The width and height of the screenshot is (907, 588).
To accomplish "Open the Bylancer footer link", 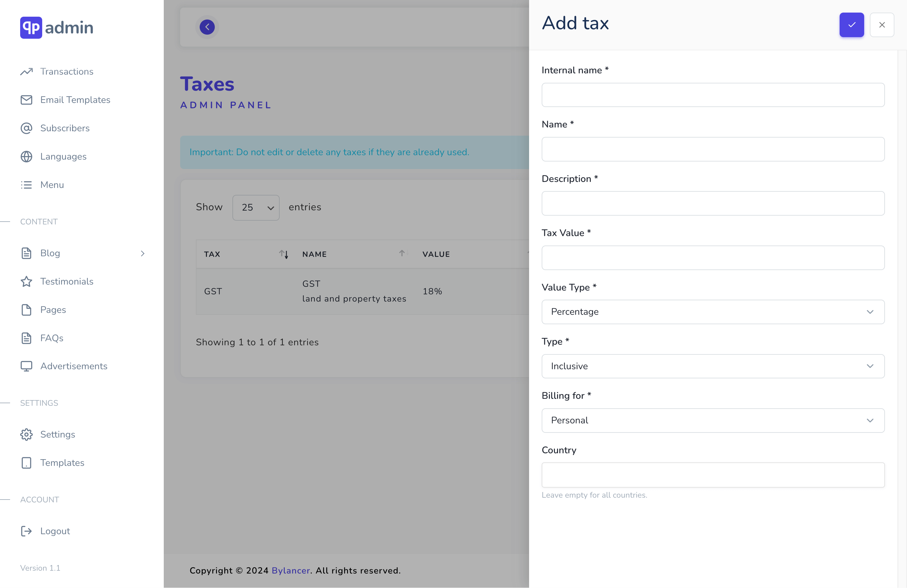I will [291, 570].
